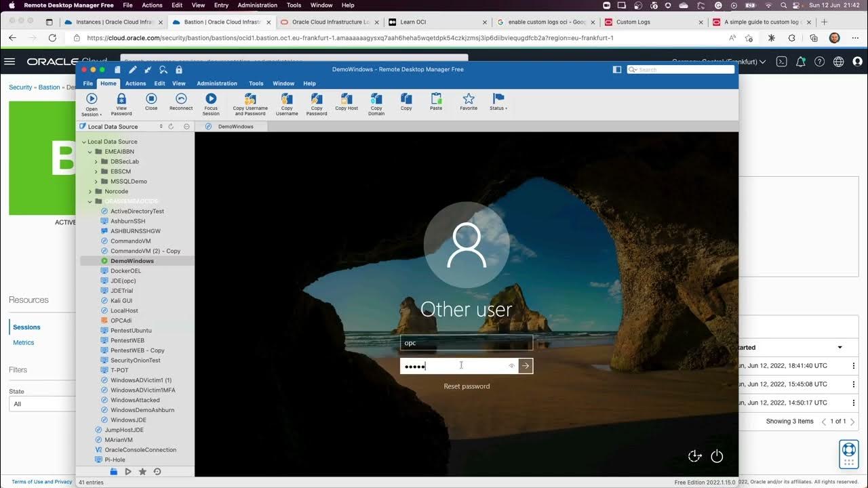Click into the opc username field
Viewport: 868px width, 488px height.
pos(467,343)
